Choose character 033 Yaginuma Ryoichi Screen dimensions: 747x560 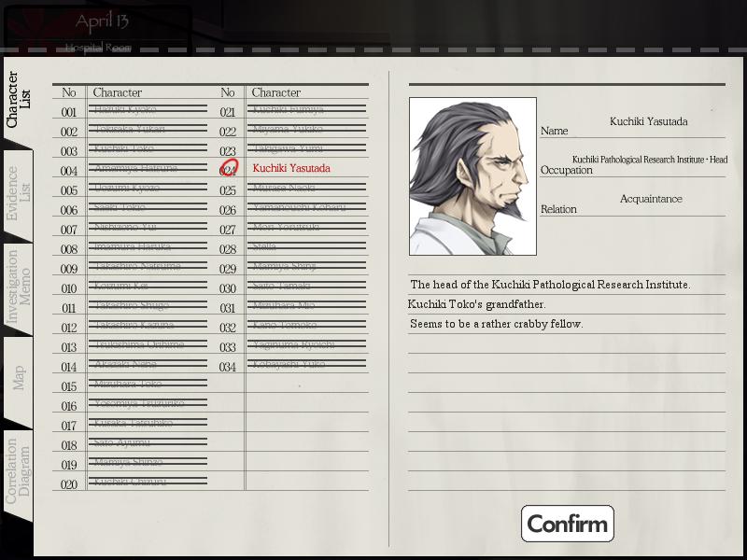click(x=293, y=344)
